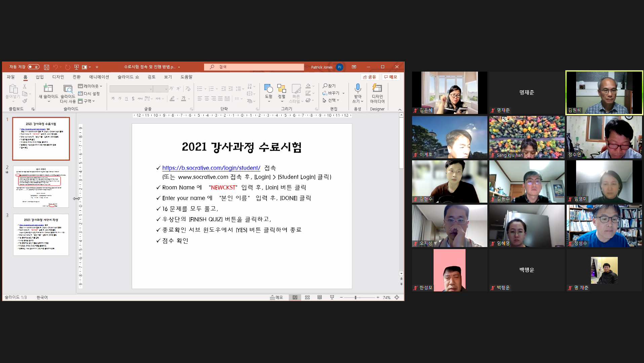This screenshot has height=363, width=644.
Task: Collapse the ribbon with chevron
Action: tap(400, 109)
